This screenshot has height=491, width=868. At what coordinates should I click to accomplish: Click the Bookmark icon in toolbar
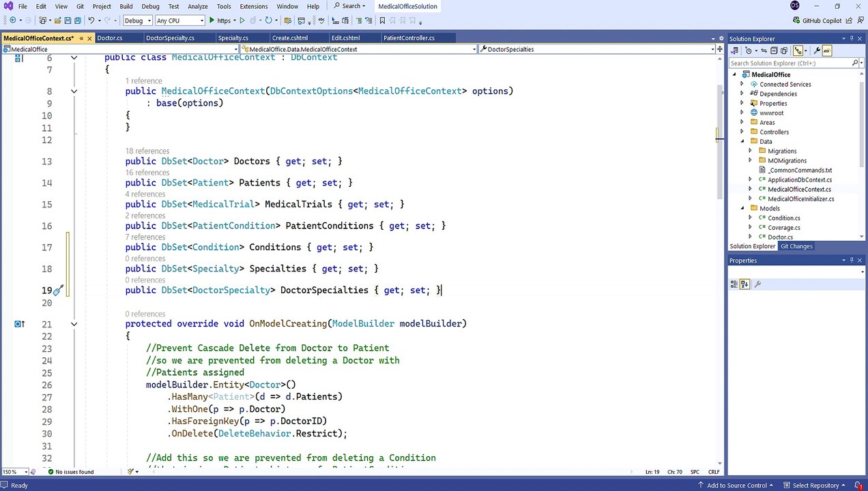coord(382,20)
